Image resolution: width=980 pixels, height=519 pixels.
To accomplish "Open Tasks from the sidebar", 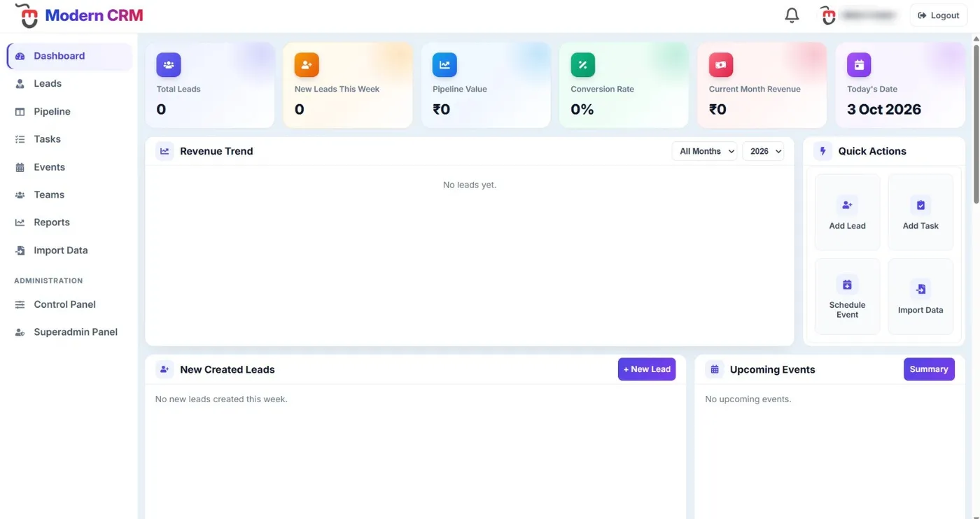I will coord(69,139).
